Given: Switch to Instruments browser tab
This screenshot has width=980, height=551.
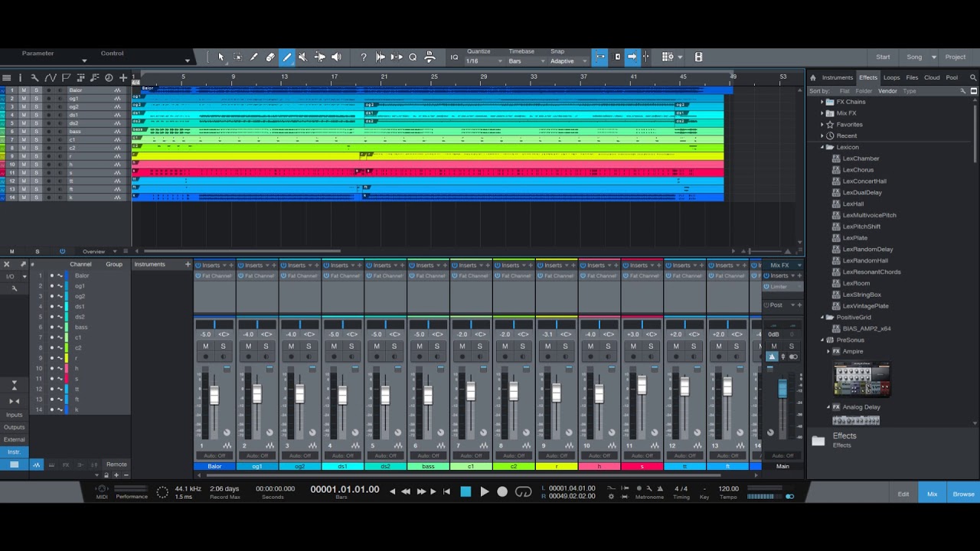Looking at the screenshot, I should click(837, 77).
